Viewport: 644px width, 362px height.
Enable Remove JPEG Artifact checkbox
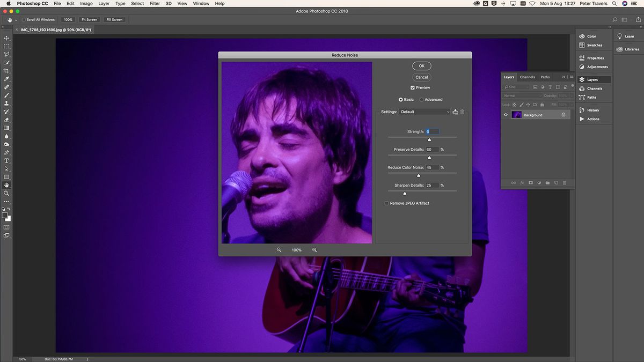pyautogui.click(x=386, y=203)
